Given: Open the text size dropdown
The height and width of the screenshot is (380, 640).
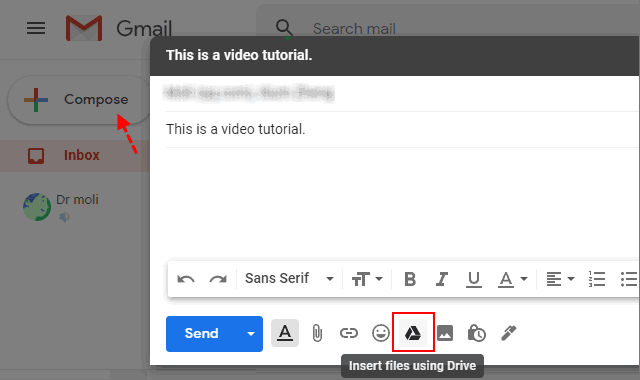Looking at the screenshot, I should 367,279.
